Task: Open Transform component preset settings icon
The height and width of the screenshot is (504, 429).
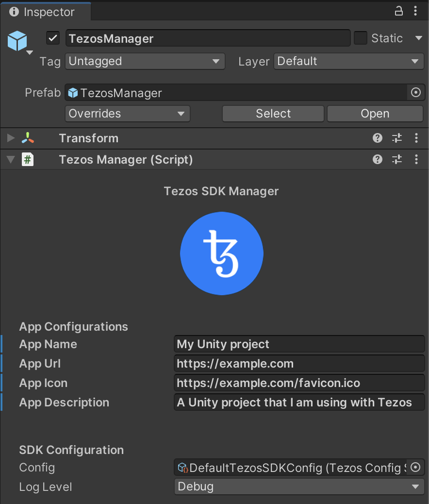Action: pyautogui.click(x=397, y=138)
